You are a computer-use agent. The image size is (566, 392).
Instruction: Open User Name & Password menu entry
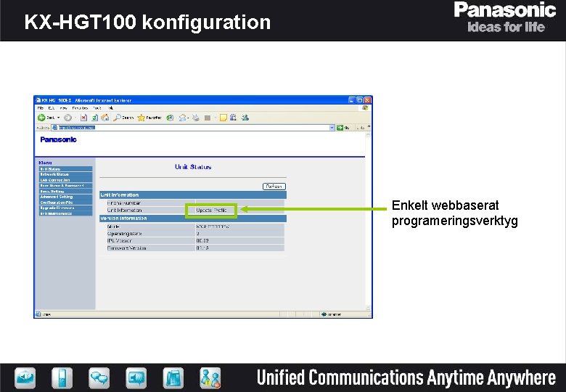66,186
